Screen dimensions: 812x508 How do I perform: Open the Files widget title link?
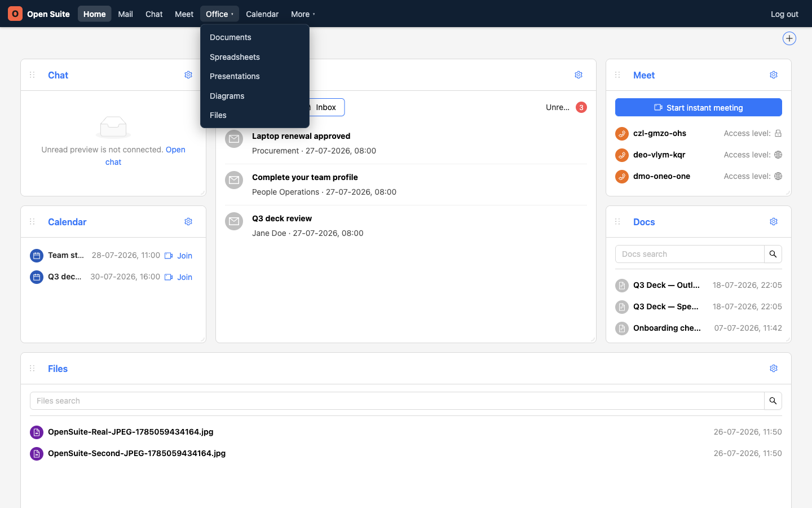pyautogui.click(x=58, y=369)
